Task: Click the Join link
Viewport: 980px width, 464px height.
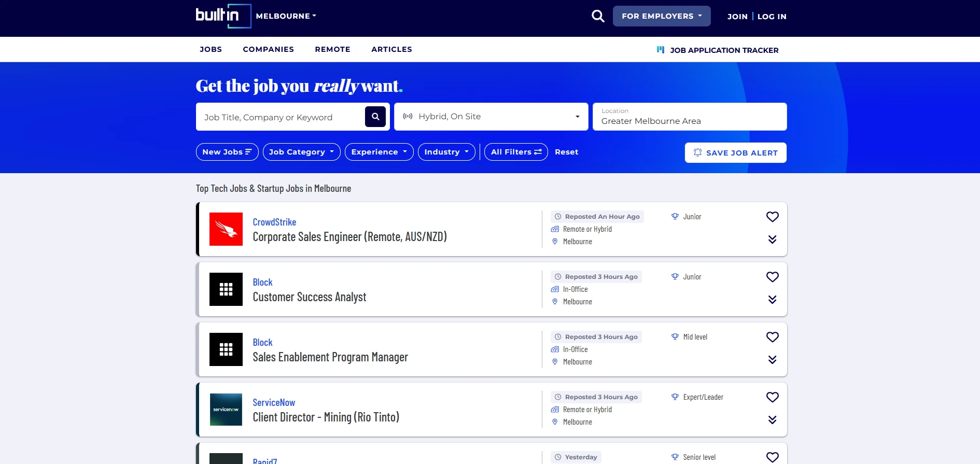Action: coord(737,17)
